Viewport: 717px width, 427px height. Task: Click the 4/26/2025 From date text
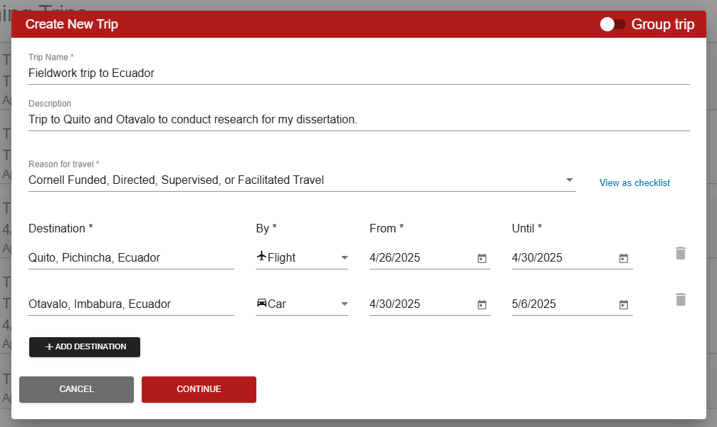395,258
